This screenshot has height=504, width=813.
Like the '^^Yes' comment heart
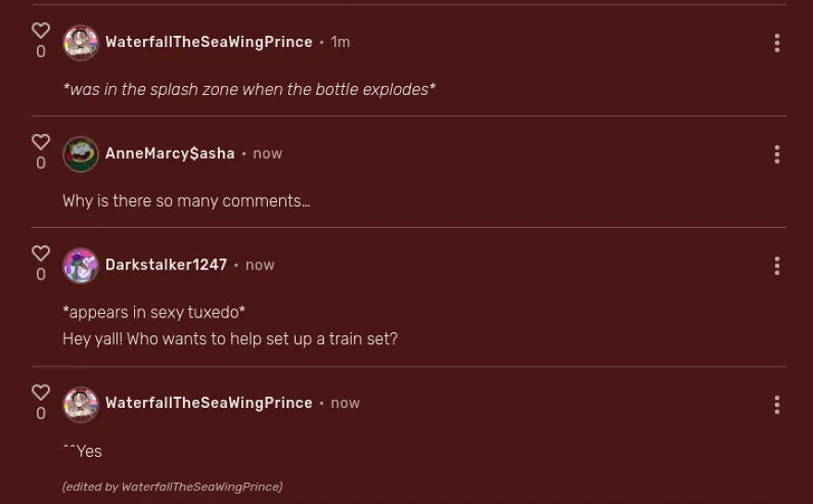[41, 392]
